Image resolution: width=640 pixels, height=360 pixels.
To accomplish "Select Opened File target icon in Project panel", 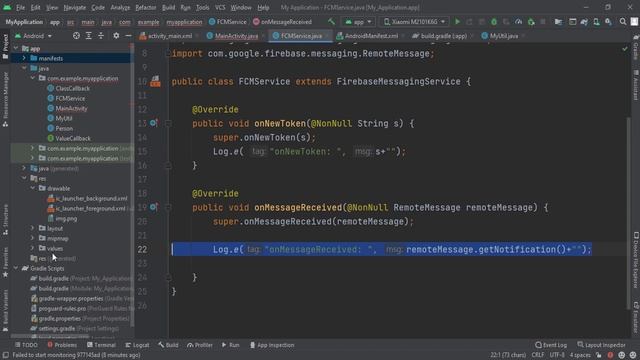I will coord(76,36).
